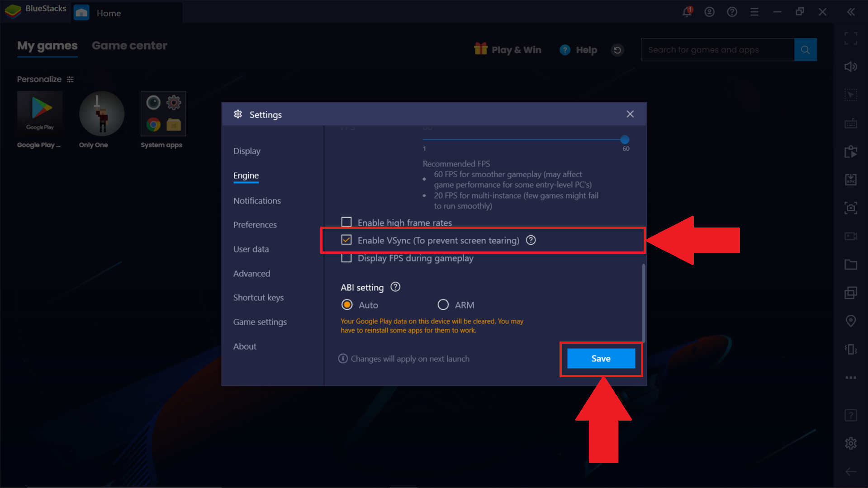Open the more options ellipsis in sidebar
The width and height of the screenshot is (868, 488).
click(851, 377)
